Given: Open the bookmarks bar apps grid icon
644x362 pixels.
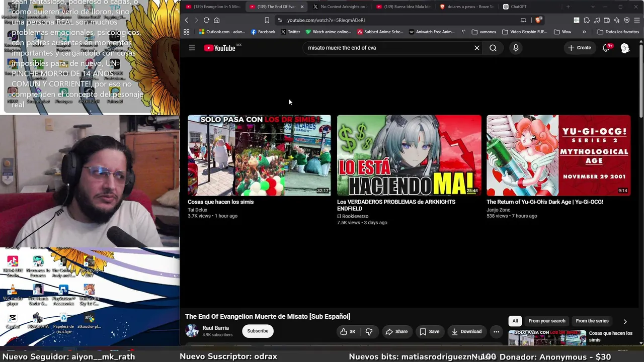Looking at the screenshot, I should point(186,32).
